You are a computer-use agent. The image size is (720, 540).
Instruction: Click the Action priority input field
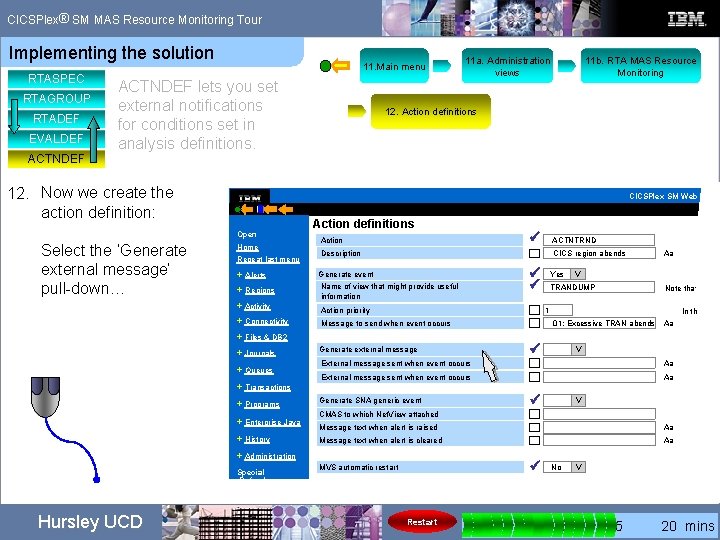click(558, 310)
